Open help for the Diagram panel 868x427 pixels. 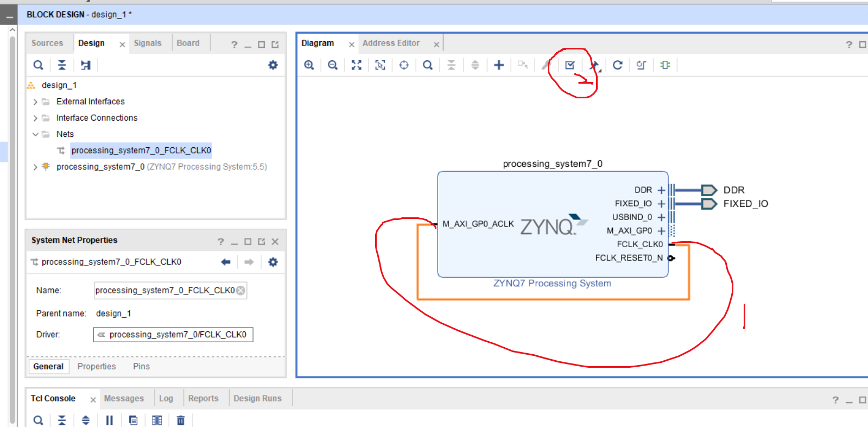pyautogui.click(x=849, y=45)
